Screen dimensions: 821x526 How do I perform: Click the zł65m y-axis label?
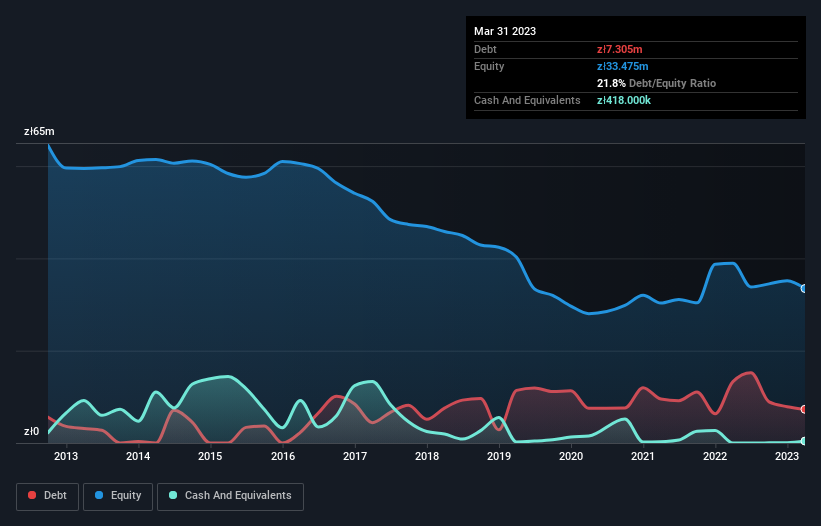click(x=39, y=131)
